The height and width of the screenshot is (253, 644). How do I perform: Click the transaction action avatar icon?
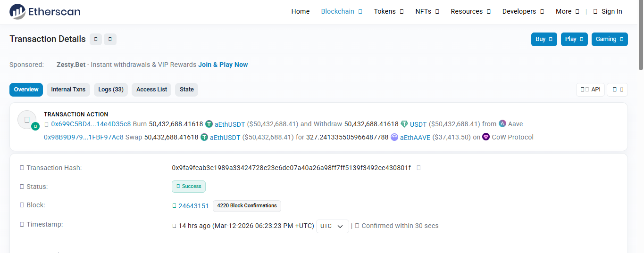pyautogui.click(x=27, y=120)
